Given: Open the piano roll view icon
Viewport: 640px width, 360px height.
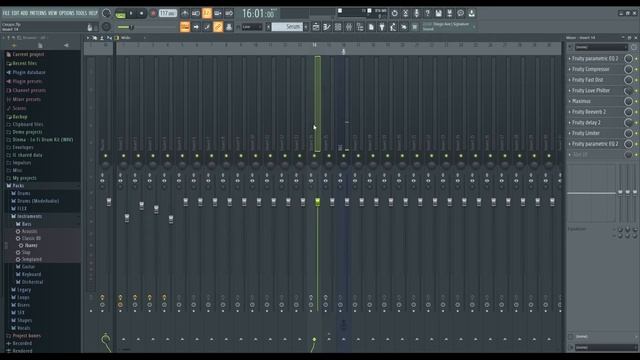Looking at the screenshot, I should (x=327, y=27).
